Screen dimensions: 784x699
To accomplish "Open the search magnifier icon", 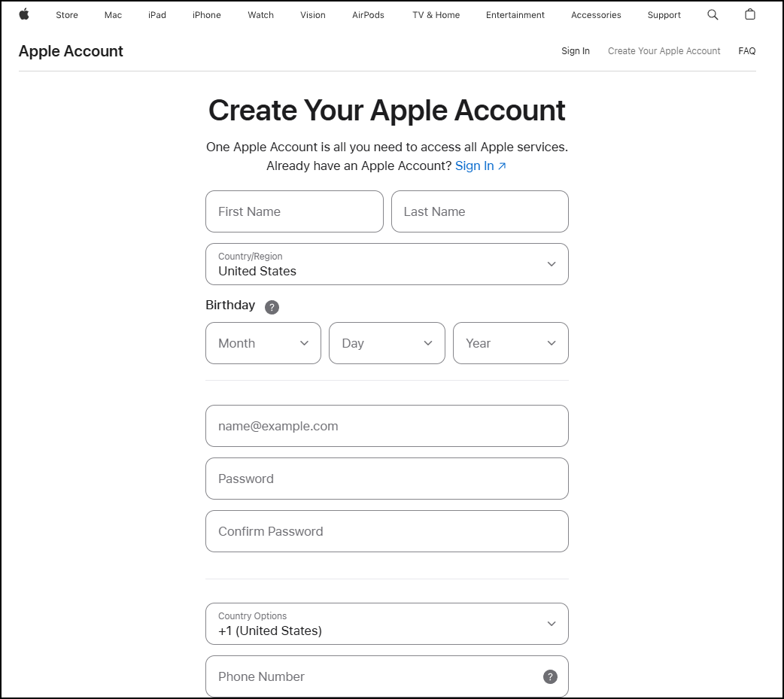I will pyautogui.click(x=713, y=15).
